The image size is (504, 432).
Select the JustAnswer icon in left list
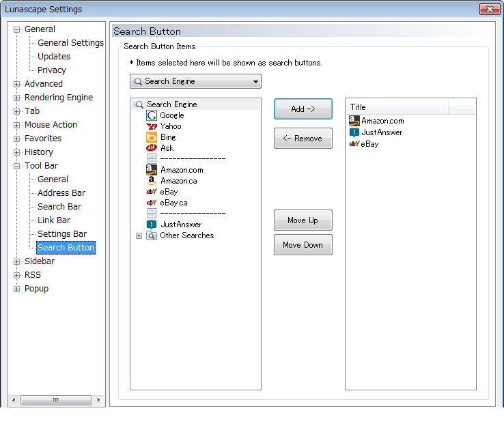coord(152,225)
